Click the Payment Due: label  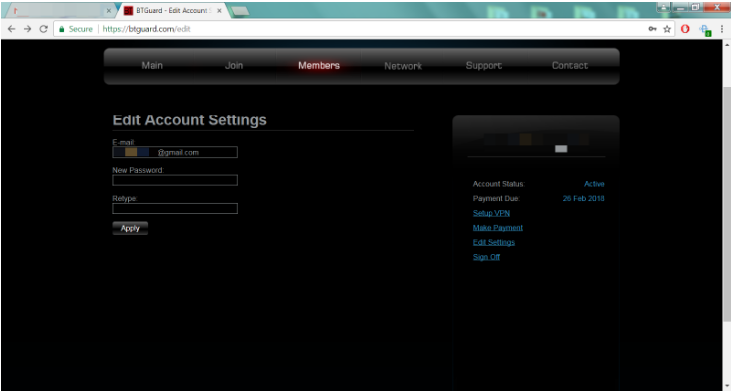pyautogui.click(x=496, y=199)
